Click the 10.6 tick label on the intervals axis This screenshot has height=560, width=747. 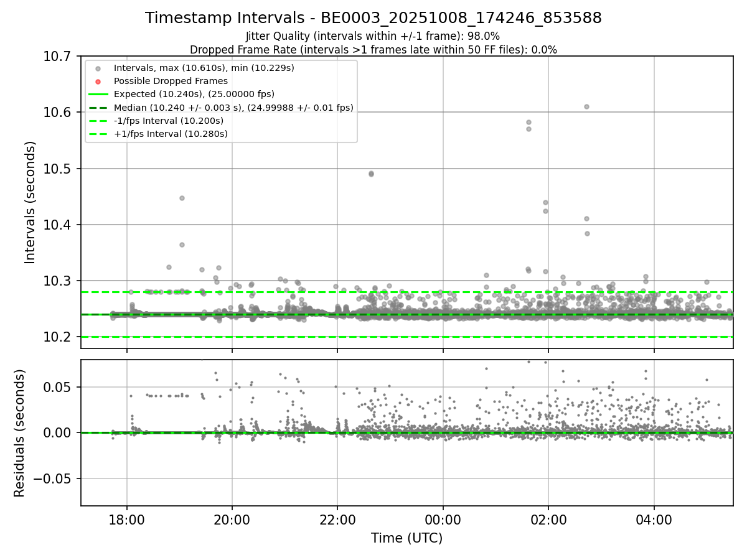click(57, 113)
